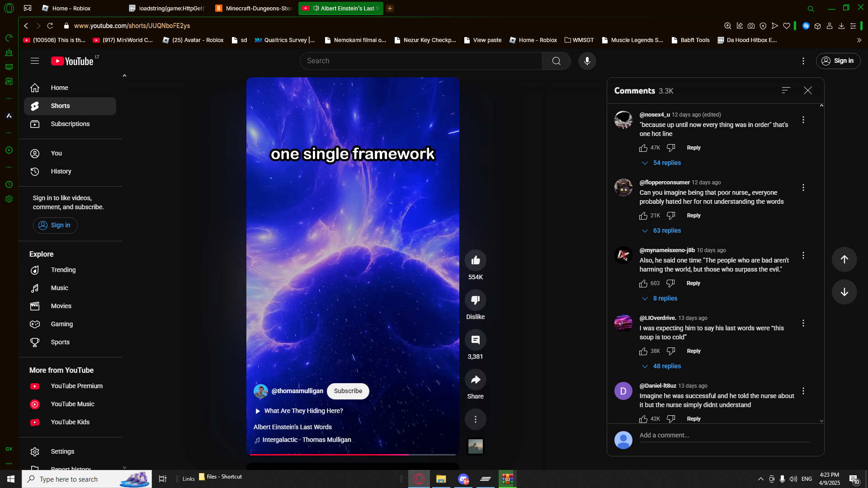Open the comments bubble button

476,340
